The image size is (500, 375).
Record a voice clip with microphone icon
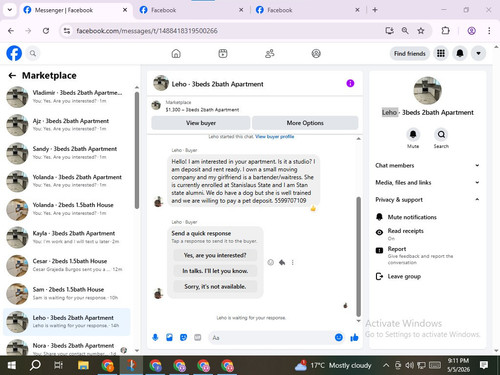(155, 338)
